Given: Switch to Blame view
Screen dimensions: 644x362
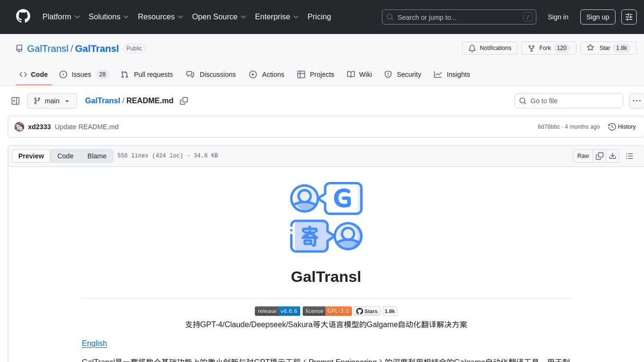Looking at the screenshot, I should click(97, 156).
